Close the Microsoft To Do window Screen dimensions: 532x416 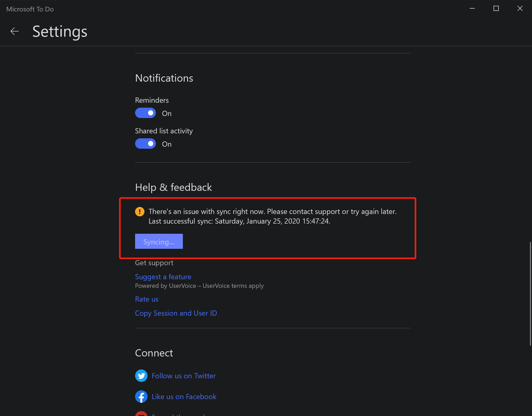(520, 9)
